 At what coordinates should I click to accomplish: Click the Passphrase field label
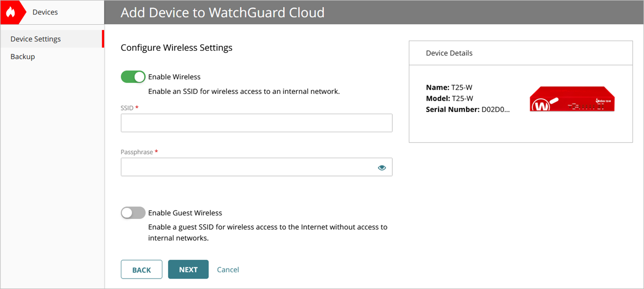tap(140, 152)
